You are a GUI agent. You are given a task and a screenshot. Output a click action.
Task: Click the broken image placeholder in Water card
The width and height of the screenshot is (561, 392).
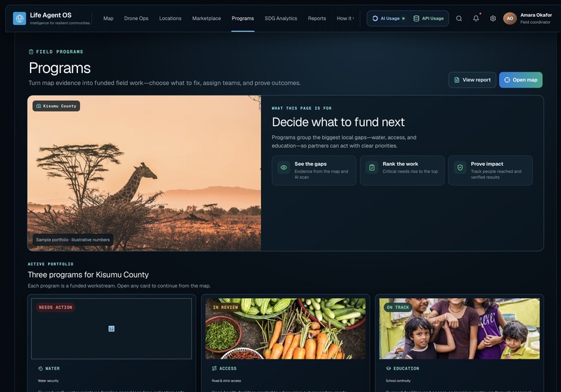click(111, 329)
